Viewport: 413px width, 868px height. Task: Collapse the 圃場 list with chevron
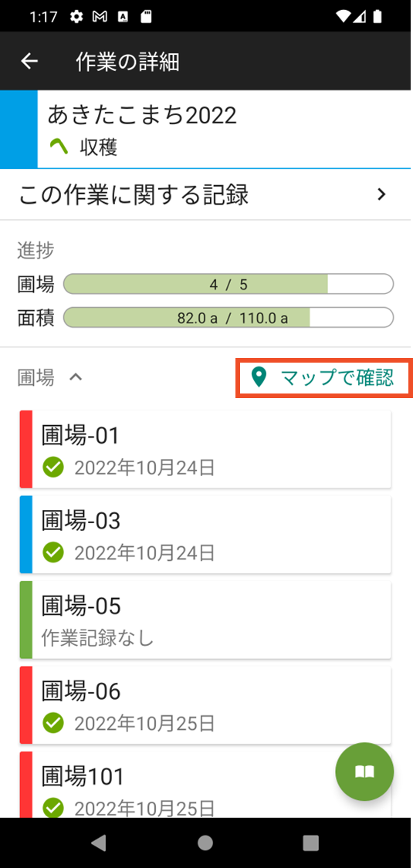pos(76,377)
